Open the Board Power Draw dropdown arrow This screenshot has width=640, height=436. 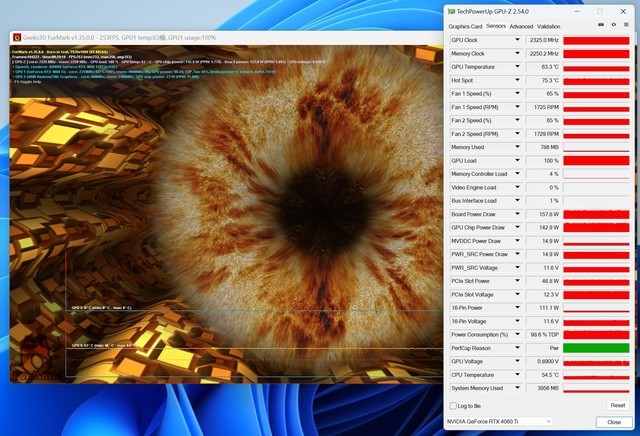coord(517,214)
